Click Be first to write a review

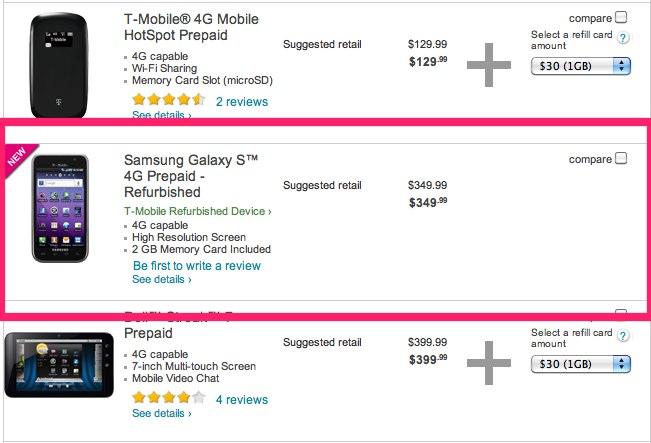pos(196,266)
